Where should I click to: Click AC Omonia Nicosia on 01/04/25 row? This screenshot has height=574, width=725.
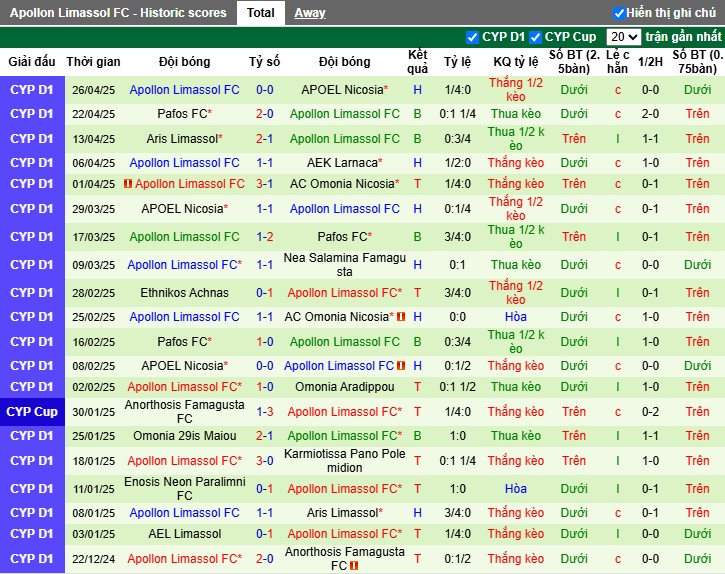(x=344, y=184)
